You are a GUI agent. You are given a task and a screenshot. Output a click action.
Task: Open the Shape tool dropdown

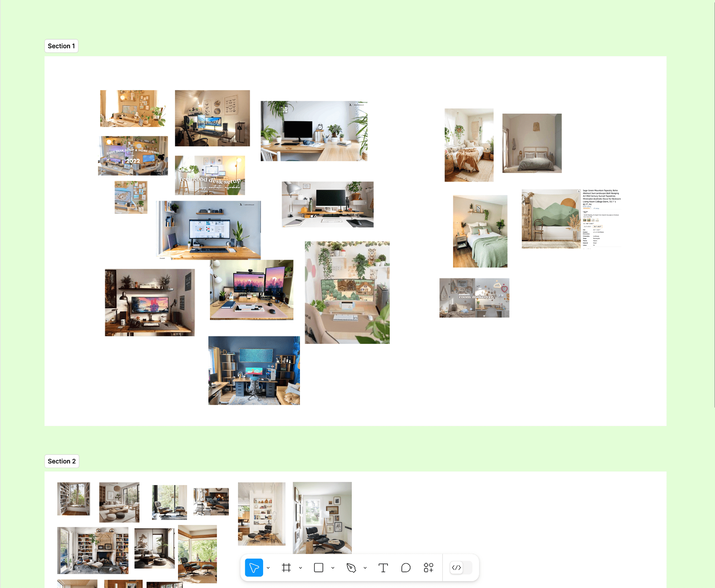(333, 568)
